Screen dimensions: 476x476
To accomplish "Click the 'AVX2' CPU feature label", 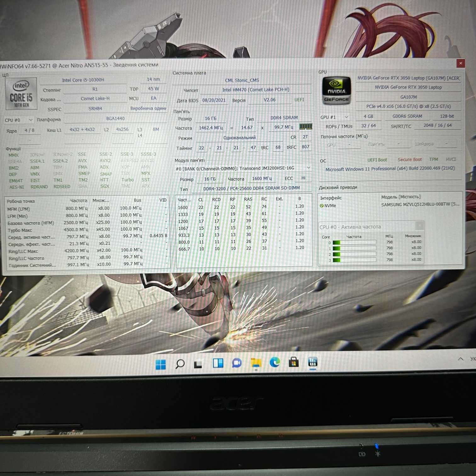I will pyautogui.click(x=105, y=161).
